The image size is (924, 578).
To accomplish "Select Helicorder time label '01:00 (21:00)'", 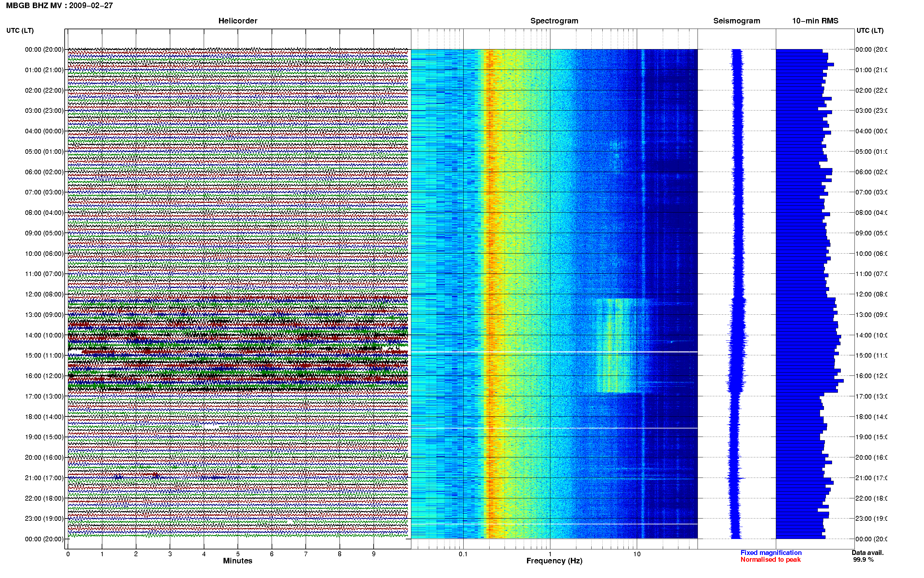I will click(44, 70).
